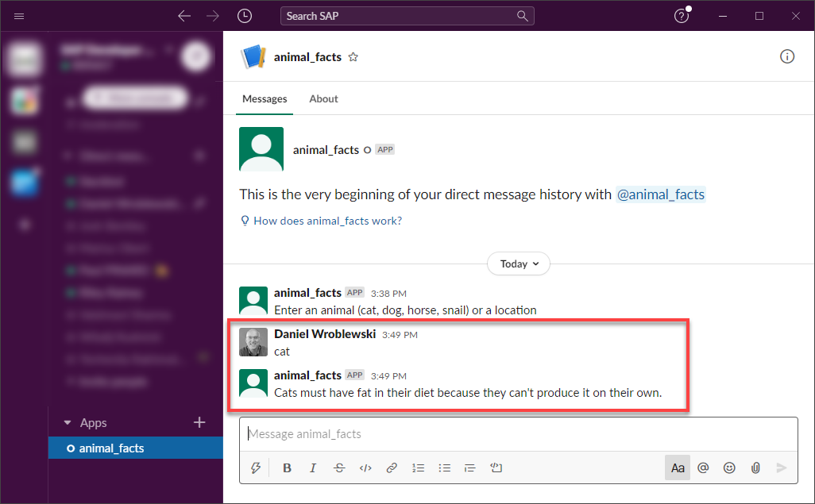Select animal_facts in the Apps sidebar

click(136, 448)
